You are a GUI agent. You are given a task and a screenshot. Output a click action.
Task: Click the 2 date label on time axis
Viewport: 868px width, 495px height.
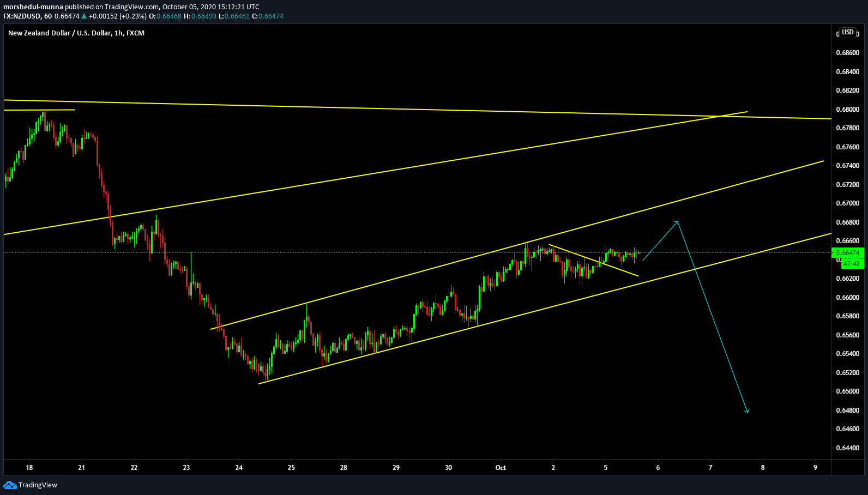click(x=553, y=468)
